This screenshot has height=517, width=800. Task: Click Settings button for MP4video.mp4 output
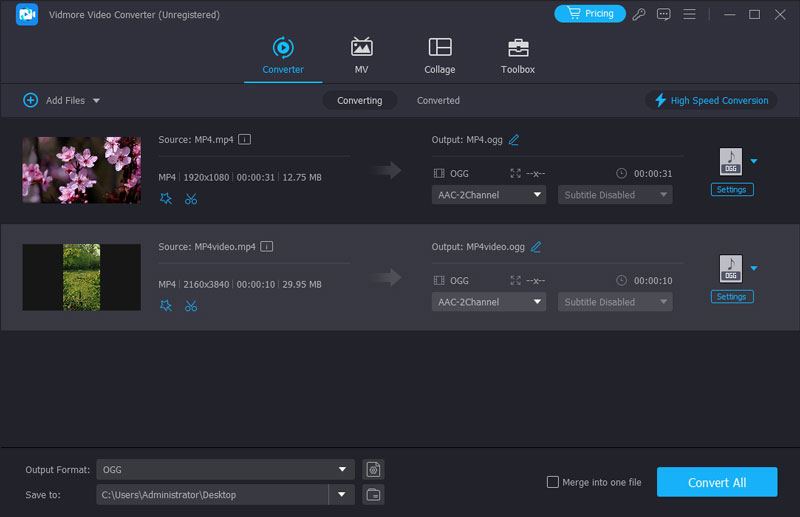731,297
